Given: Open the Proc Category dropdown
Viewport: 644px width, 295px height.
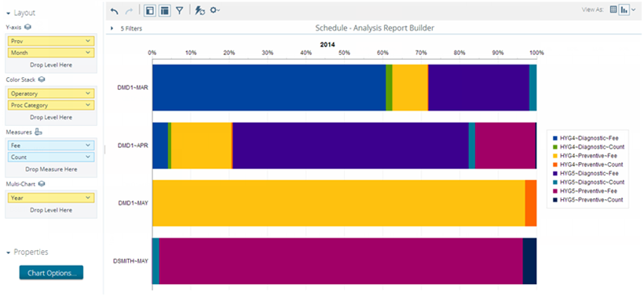Looking at the screenshot, I should [x=51, y=105].
